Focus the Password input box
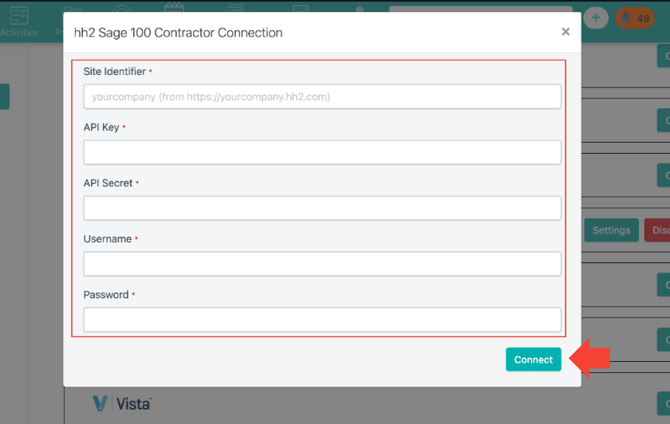This screenshot has height=424, width=670. tap(322, 320)
